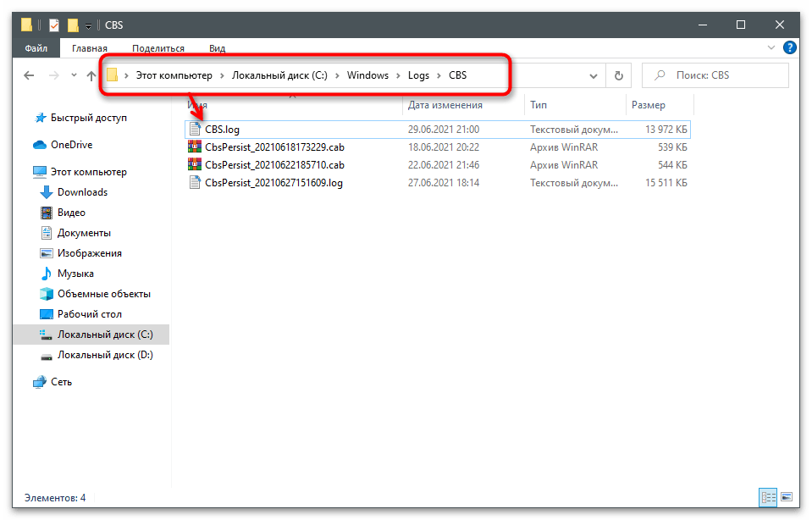Open the recent locations dropdown arrow
Viewport: 812px width, 520px height.
[x=74, y=75]
